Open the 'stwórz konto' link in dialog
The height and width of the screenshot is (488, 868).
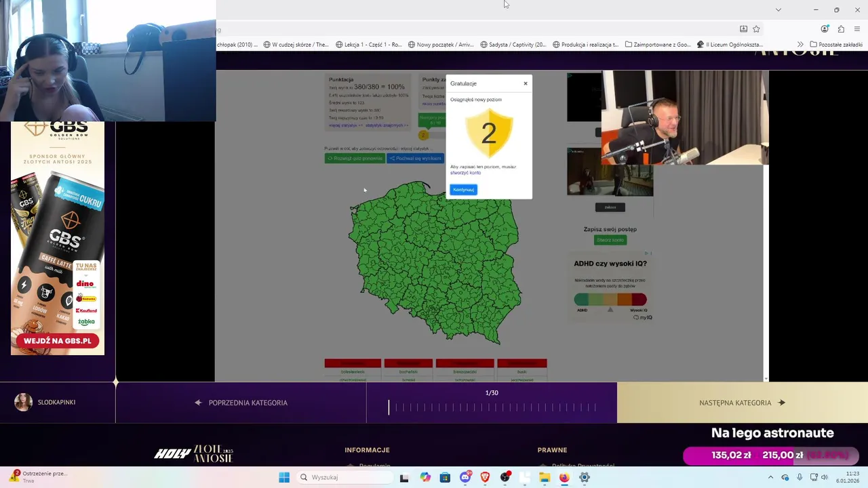(x=465, y=173)
